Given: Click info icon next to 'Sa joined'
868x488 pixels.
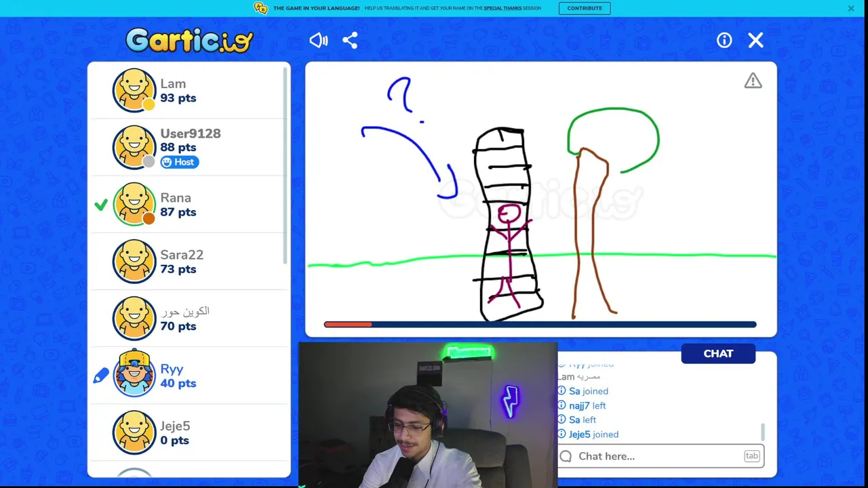Looking at the screenshot, I should (561, 391).
